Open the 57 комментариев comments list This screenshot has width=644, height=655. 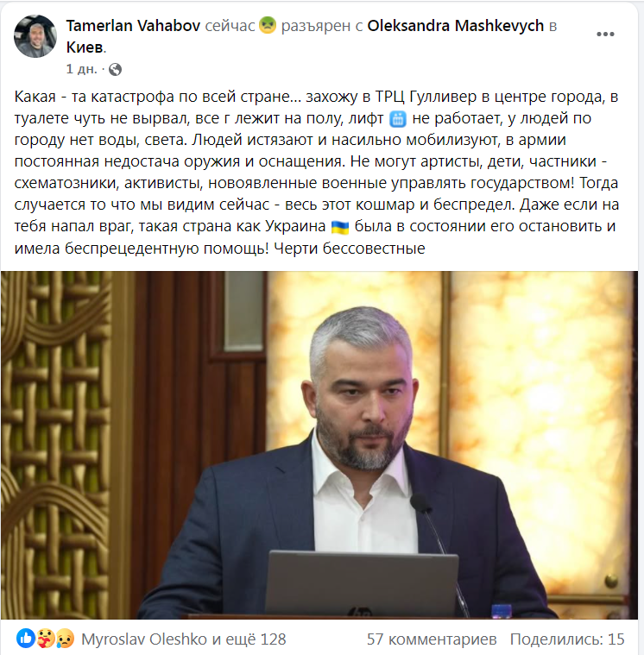coord(432,639)
